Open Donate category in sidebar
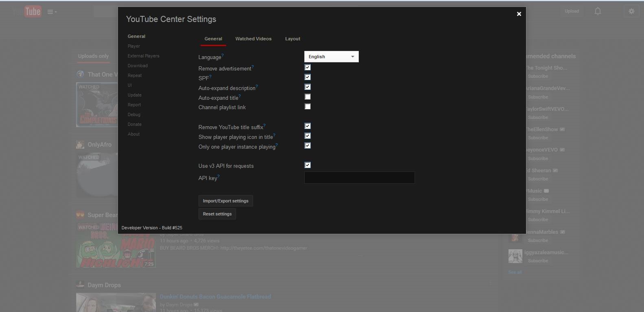 click(135, 124)
